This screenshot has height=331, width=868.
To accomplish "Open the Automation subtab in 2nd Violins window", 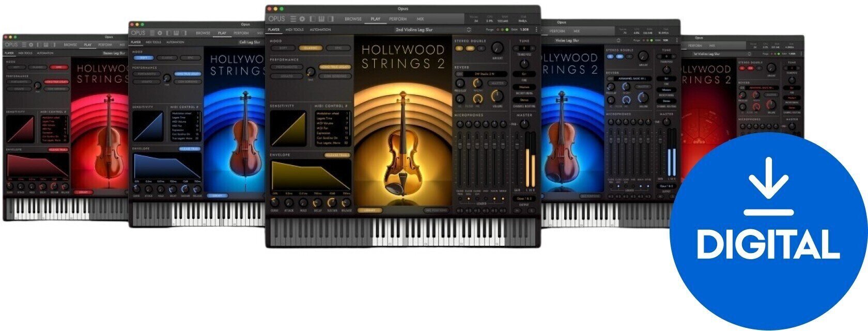I will (320, 29).
